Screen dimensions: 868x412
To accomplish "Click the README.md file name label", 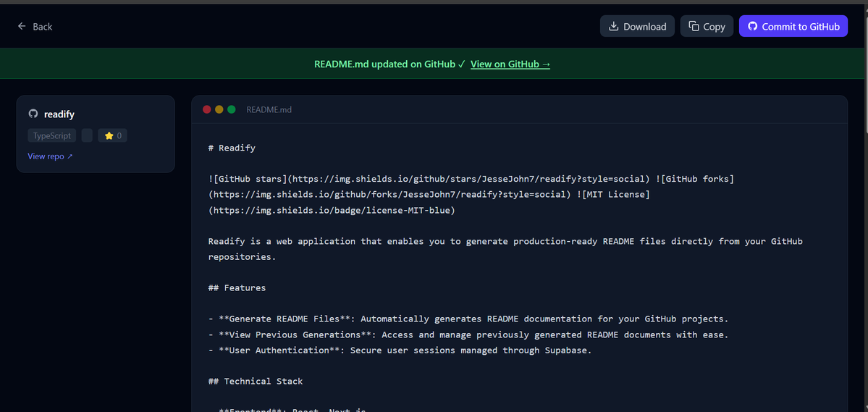I will point(269,109).
